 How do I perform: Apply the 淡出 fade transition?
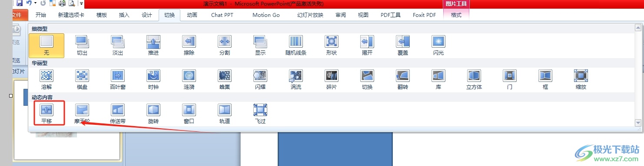118,46
